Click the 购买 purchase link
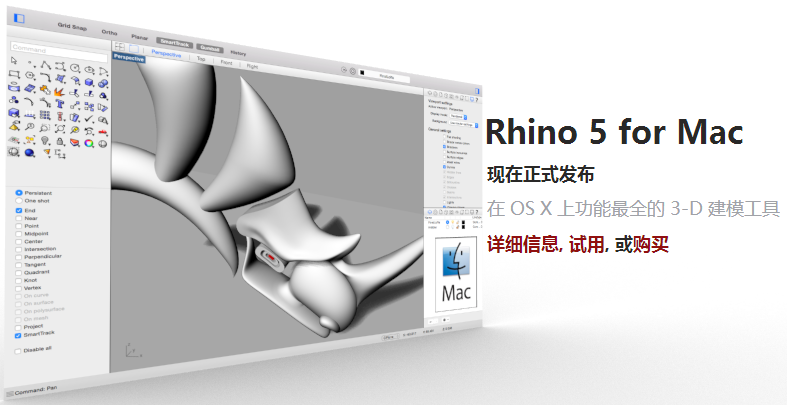 651,244
